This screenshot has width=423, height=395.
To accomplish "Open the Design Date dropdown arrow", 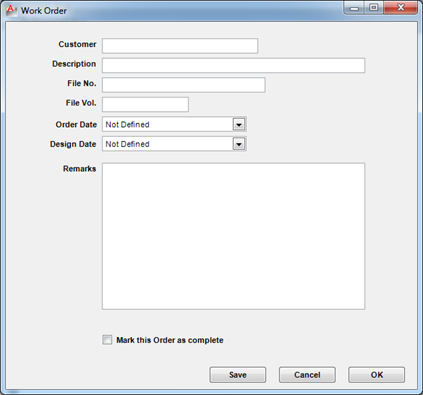I will pos(239,144).
